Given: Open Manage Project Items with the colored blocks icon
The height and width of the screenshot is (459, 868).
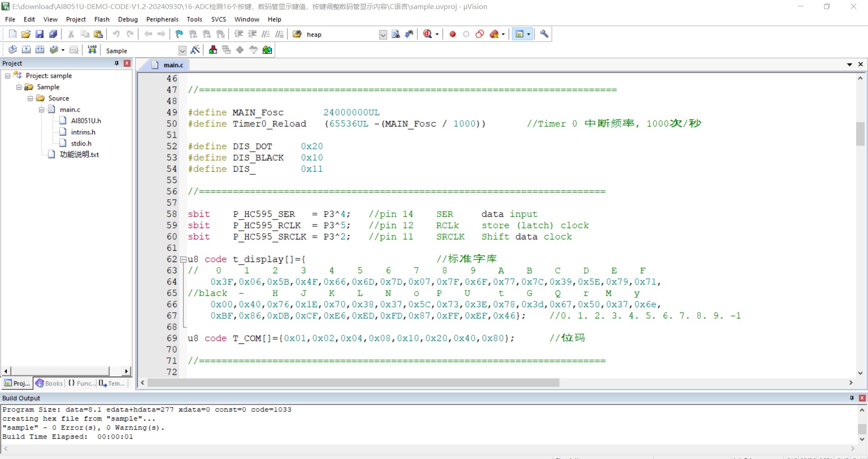Looking at the screenshot, I should pyautogui.click(x=213, y=50).
